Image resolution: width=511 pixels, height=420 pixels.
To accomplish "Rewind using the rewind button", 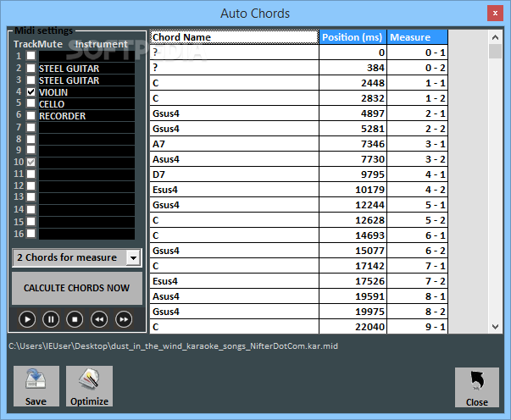I will pyautogui.click(x=99, y=319).
